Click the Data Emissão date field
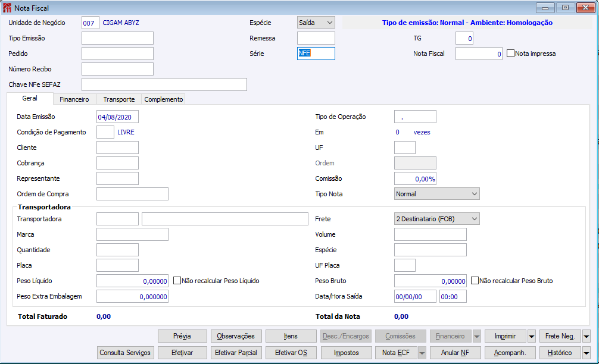 pos(117,117)
